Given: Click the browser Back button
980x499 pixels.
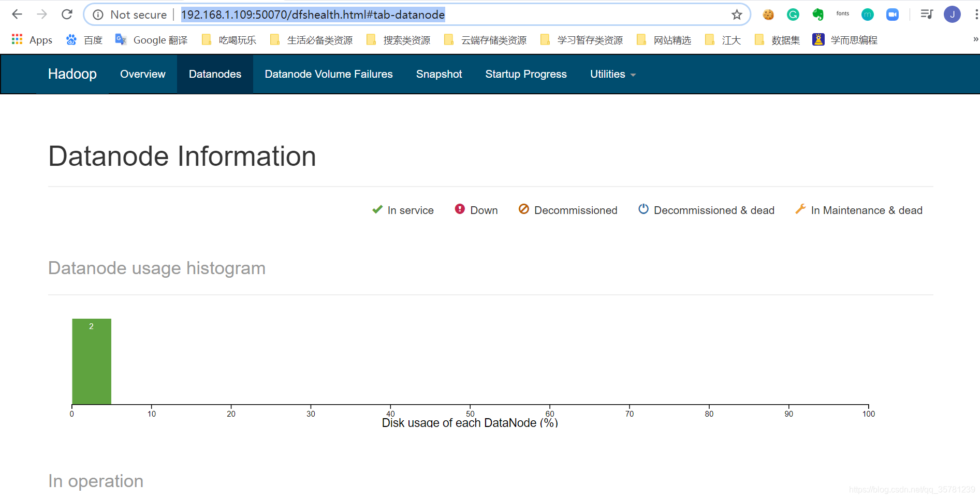Looking at the screenshot, I should [x=17, y=14].
